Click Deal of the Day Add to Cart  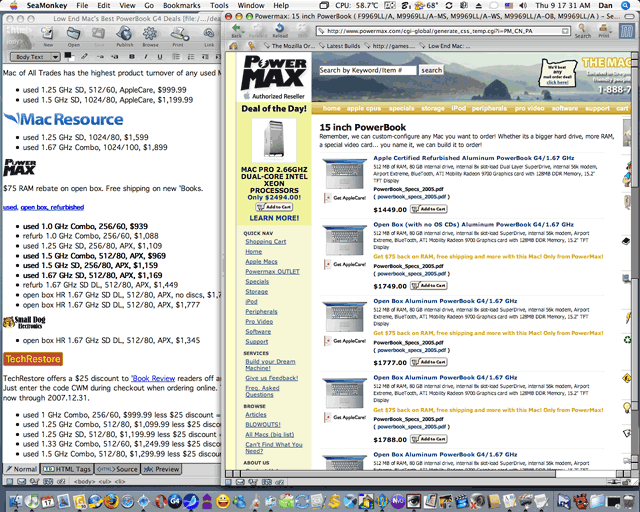pos(274,207)
